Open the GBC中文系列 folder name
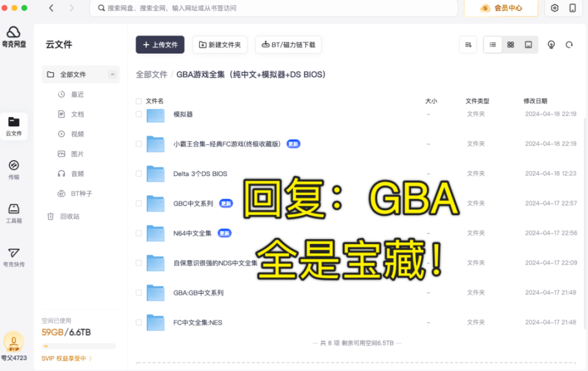Screen dimensions: 588x371 (x=193, y=204)
